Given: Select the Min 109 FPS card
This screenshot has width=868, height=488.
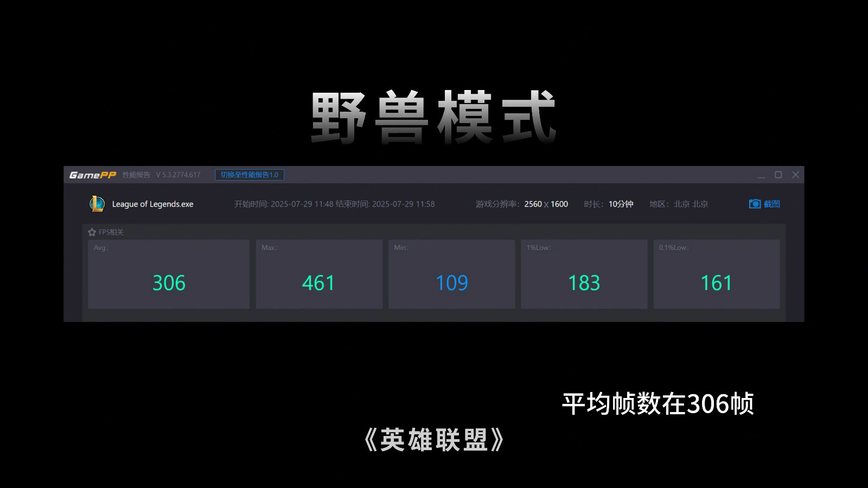Looking at the screenshot, I should click(x=451, y=274).
